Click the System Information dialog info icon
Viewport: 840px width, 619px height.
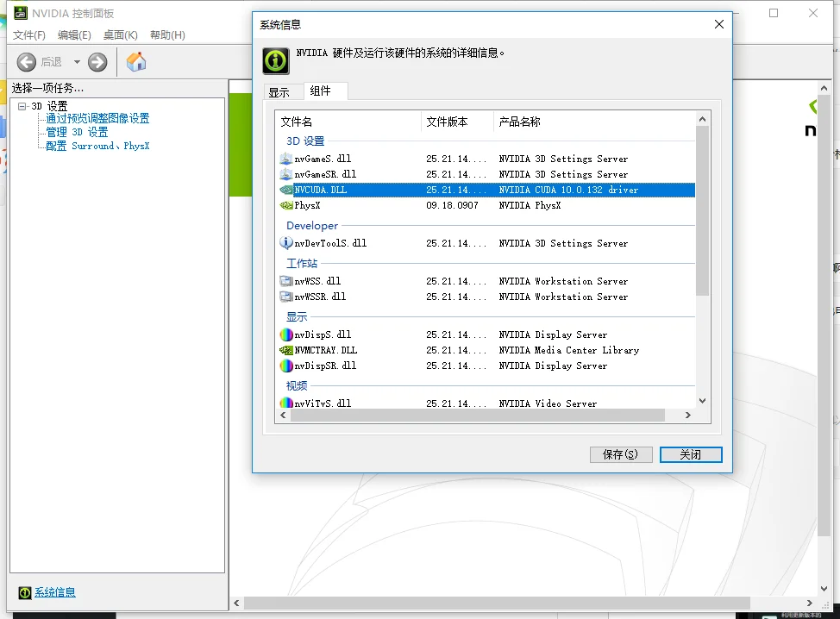(x=276, y=60)
